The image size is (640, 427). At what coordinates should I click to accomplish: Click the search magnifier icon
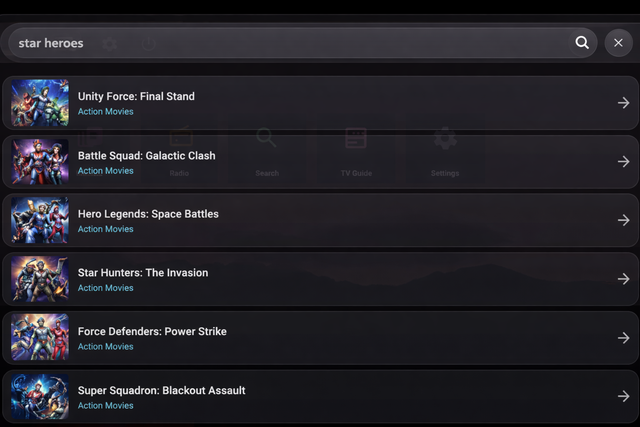pyautogui.click(x=582, y=43)
